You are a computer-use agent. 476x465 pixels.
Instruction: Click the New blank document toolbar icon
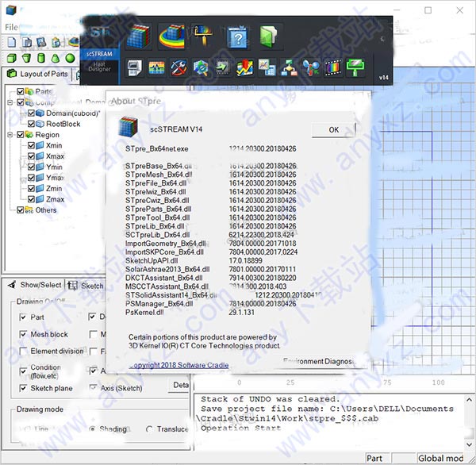coord(12,42)
